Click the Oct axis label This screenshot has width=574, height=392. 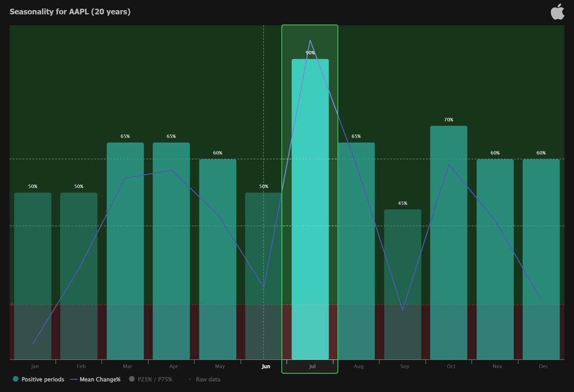pyautogui.click(x=451, y=366)
